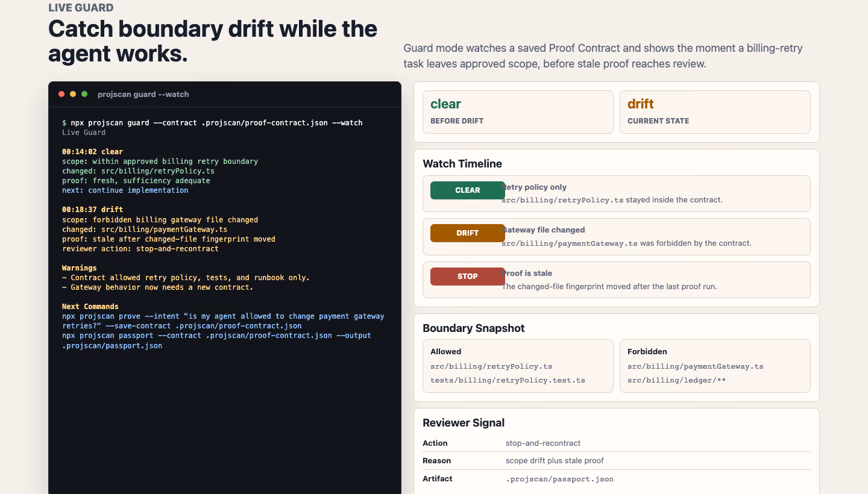Click the yellow terminal window dot
Image resolution: width=868 pixels, height=494 pixels.
point(73,94)
